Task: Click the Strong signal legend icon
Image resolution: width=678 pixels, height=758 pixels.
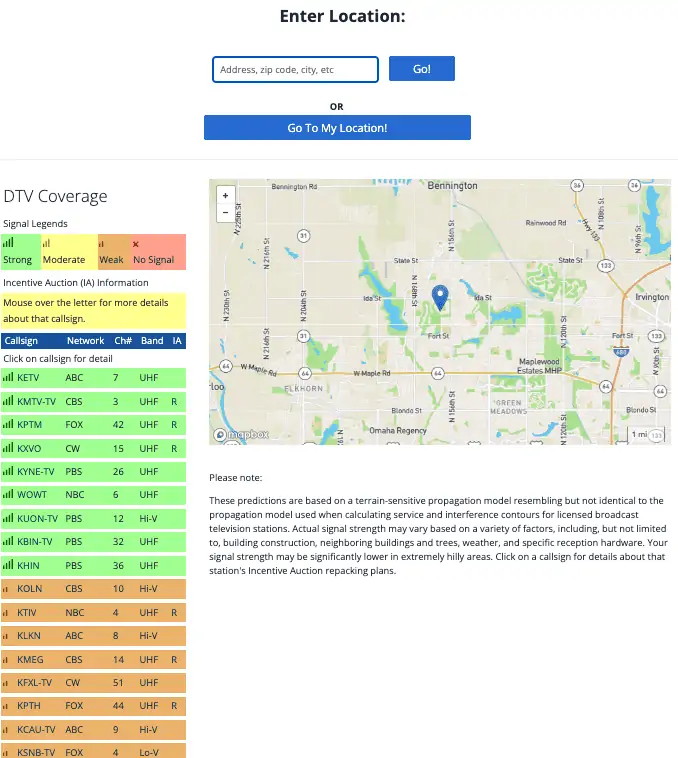Action: tap(8, 243)
